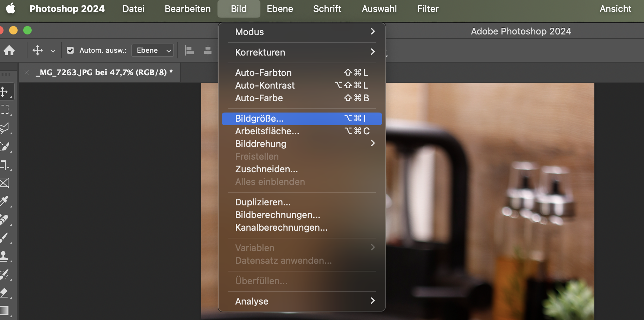Open the Photoshop 2024 app menu
This screenshot has width=644, height=320.
point(67,8)
